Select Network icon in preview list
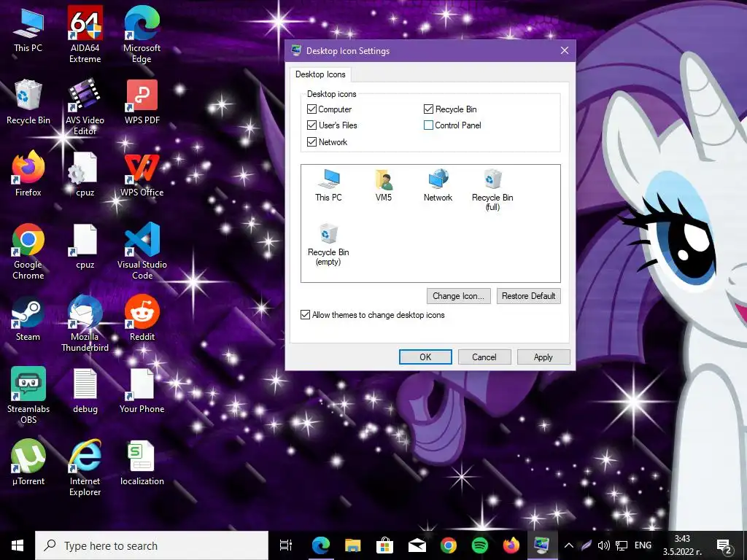The height and width of the screenshot is (560, 747). (x=438, y=184)
